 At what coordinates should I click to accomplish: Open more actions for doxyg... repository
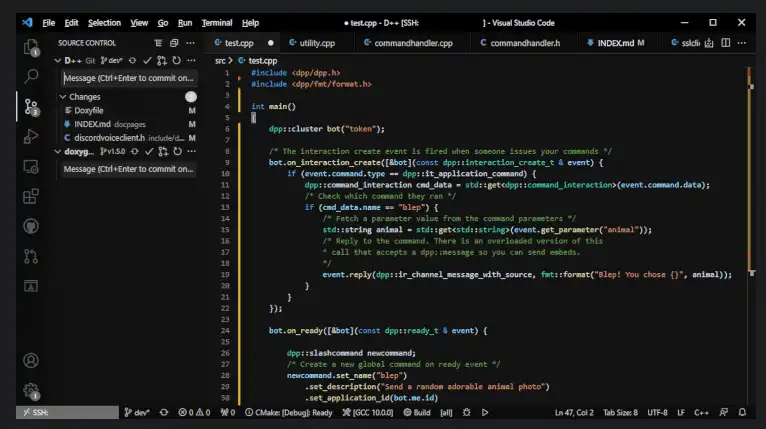[x=192, y=151]
